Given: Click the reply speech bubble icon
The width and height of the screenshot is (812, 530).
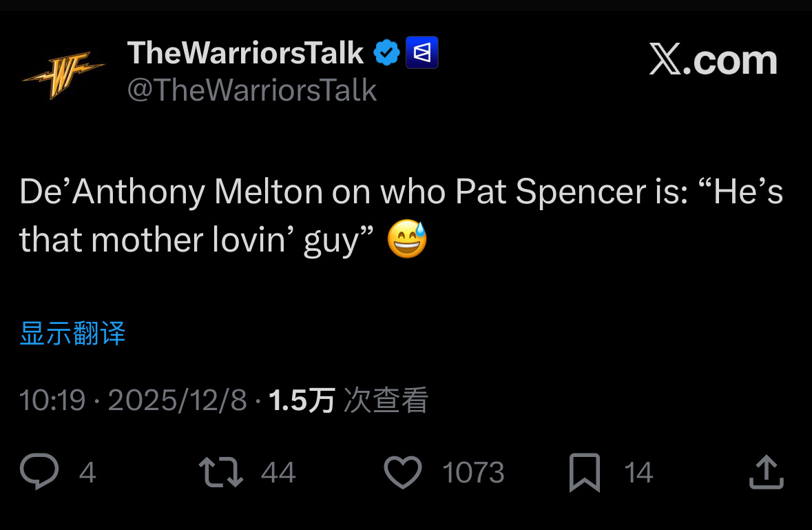Looking at the screenshot, I should click(39, 472).
